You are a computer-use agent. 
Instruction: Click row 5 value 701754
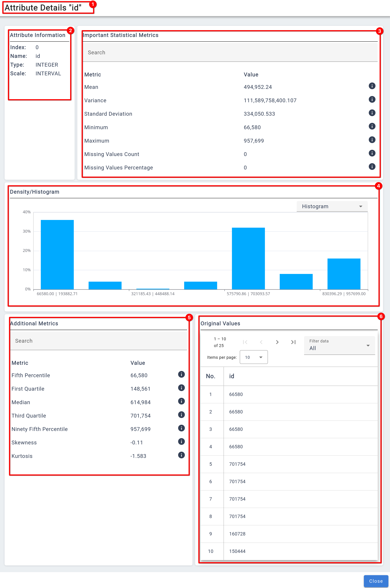point(237,464)
